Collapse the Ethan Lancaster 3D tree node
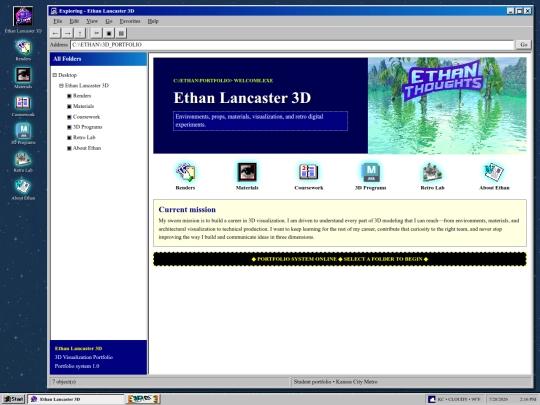Viewport: 540px width, 405px height. [x=61, y=85]
